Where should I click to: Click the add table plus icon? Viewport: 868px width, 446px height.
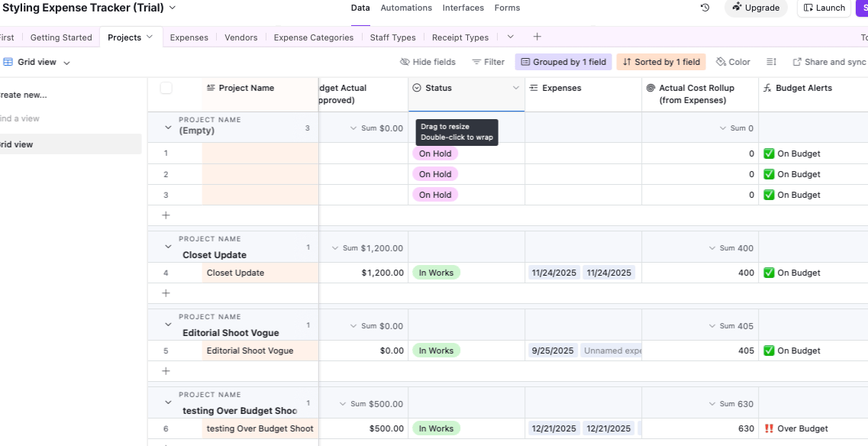[537, 37]
